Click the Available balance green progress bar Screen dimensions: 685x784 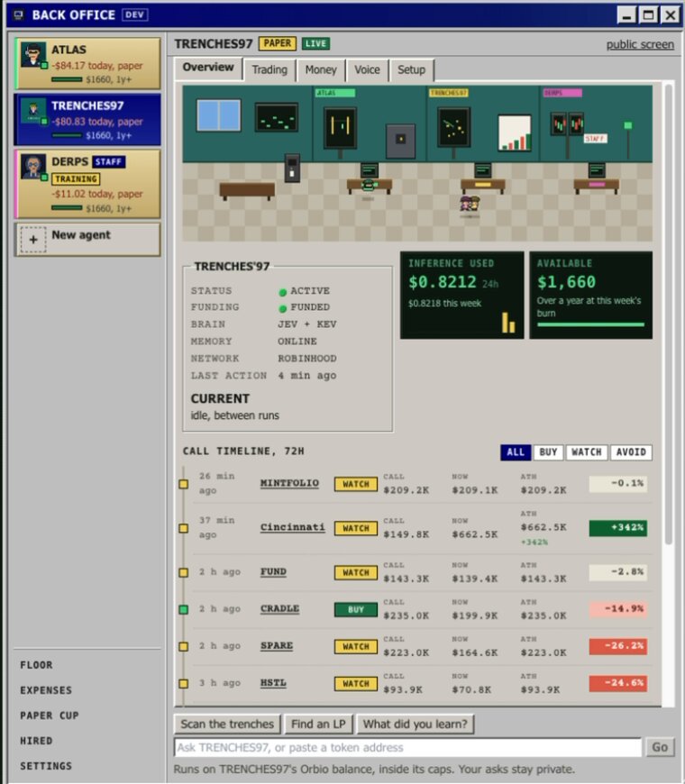click(590, 325)
